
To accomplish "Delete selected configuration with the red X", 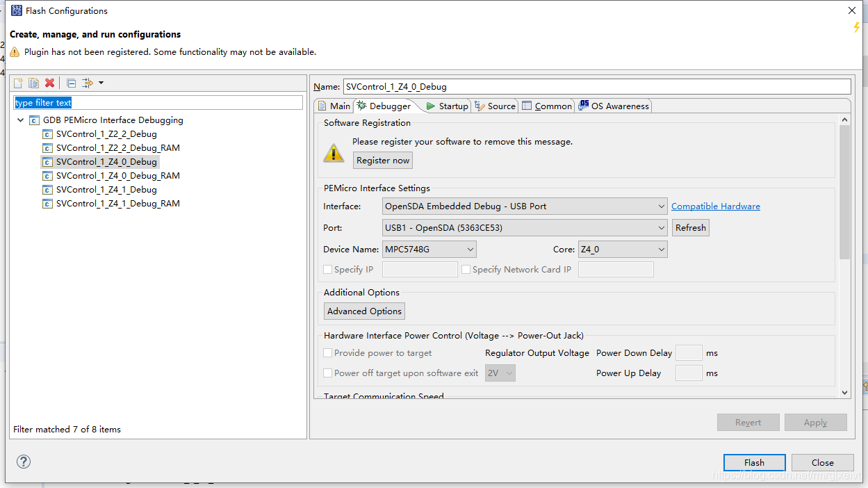I will (49, 83).
